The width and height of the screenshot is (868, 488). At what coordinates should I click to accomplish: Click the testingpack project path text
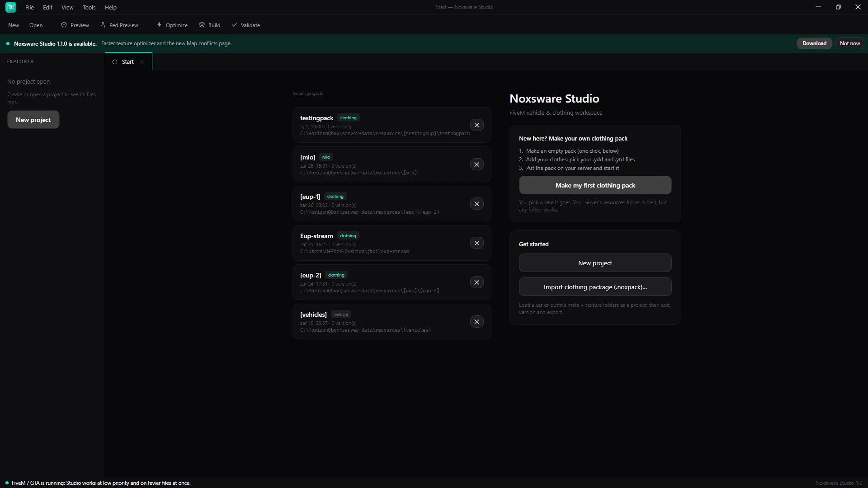click(x=385, y=134)
